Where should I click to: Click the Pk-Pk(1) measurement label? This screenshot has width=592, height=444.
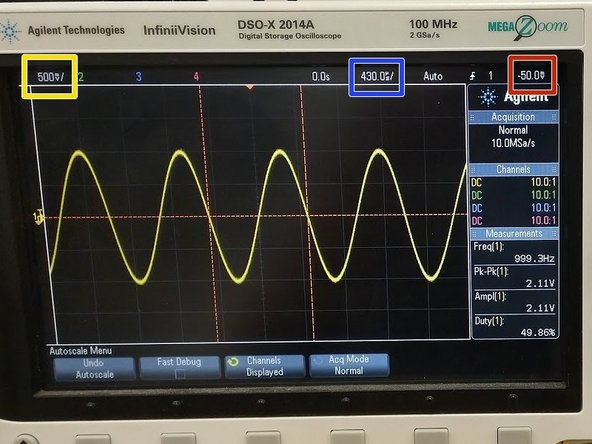491,272
